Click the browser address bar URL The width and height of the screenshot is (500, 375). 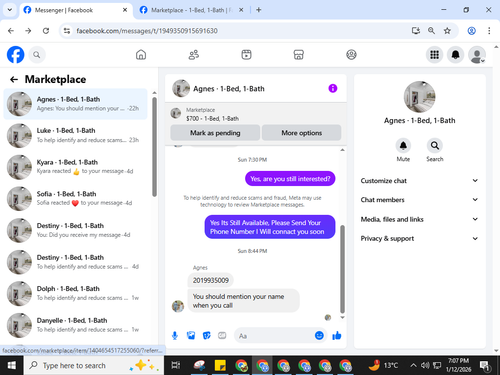(x=147, y=31)
